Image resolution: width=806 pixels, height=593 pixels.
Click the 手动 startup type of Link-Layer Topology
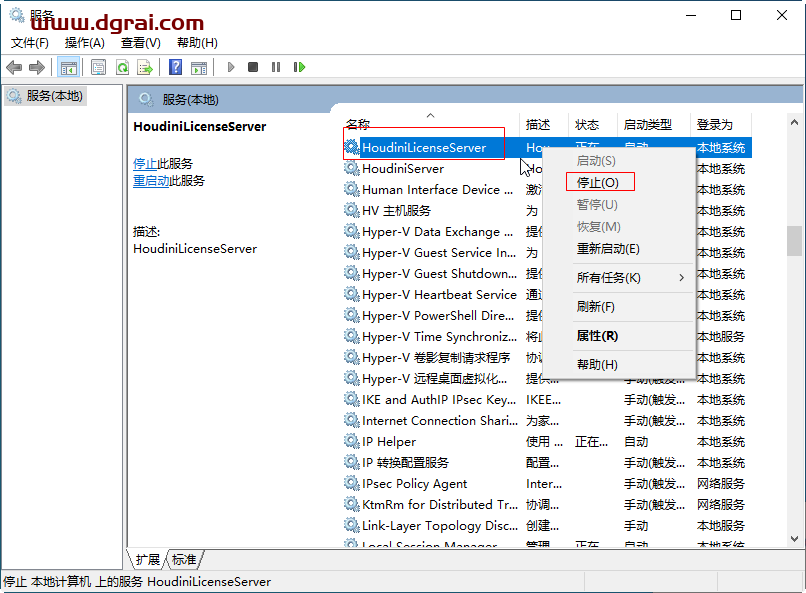point(636,526)
